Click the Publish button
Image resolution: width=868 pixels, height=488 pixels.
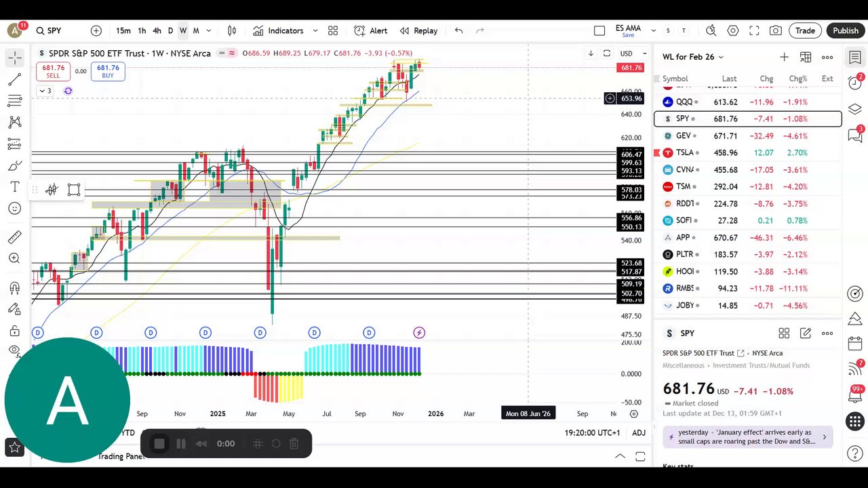(x=846, y=30)
